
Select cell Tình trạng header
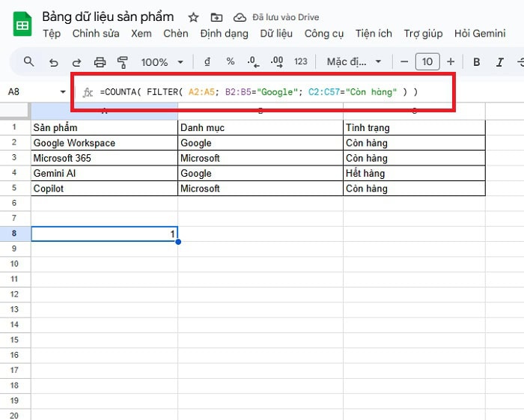(414, 127)
